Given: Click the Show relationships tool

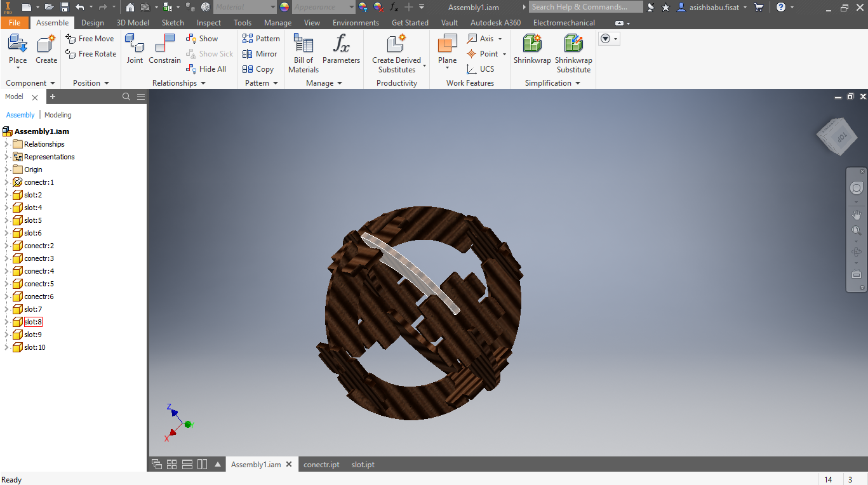Looking at the screenshot, I should [202, 39].
